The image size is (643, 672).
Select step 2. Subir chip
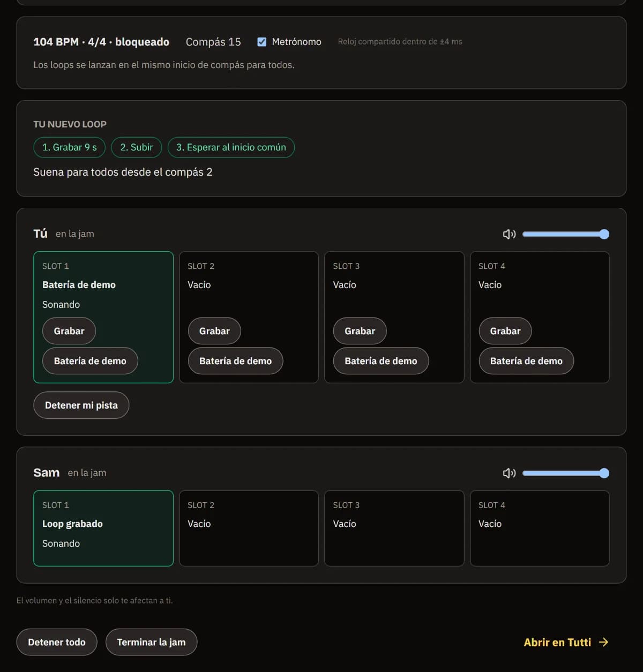137,147
